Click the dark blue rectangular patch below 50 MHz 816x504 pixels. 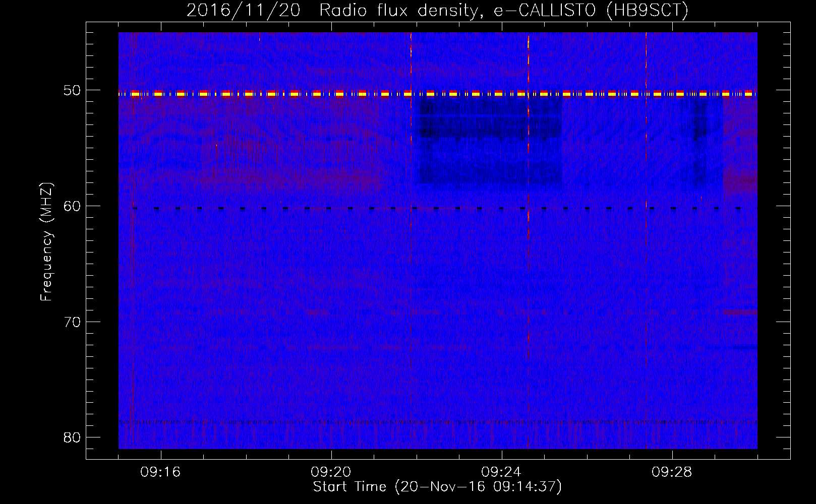(x=490, y=142)
